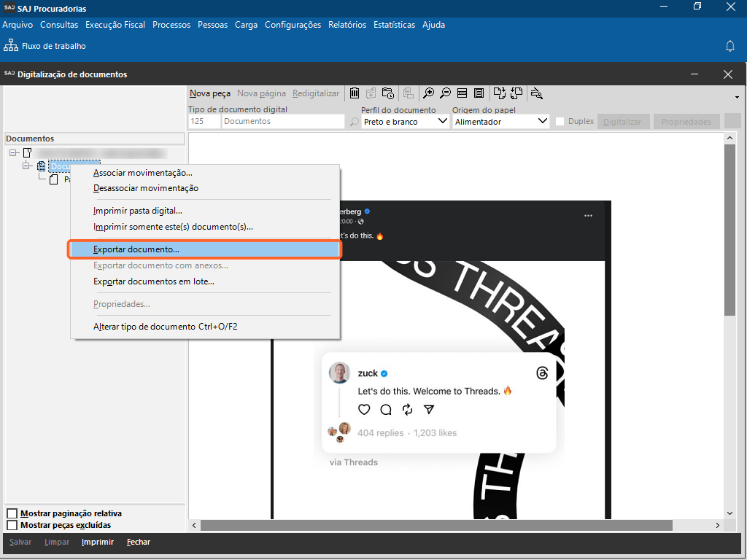Click the folder icon of the blurred root item
The width and height of the screenshot is (747, 560).
28,153
